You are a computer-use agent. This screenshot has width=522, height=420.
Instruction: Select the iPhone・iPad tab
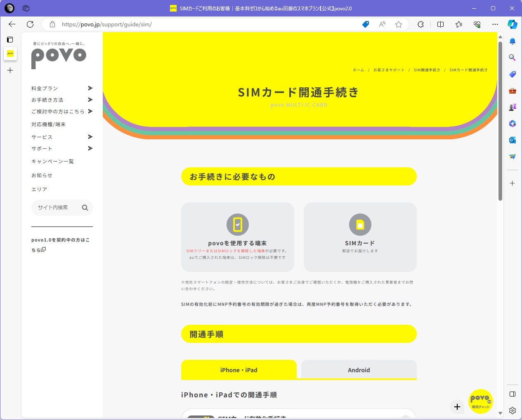239,370
